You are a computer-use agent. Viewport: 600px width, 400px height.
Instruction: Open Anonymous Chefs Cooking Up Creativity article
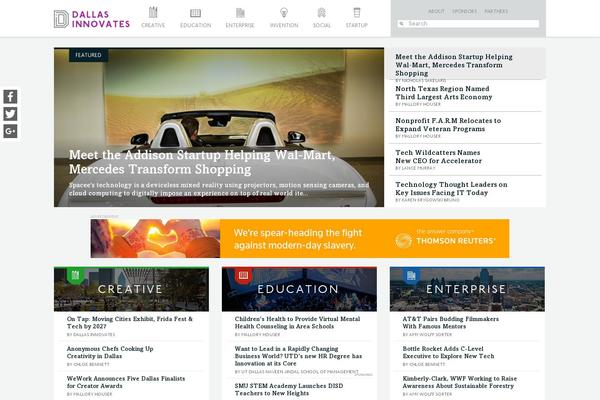pos(110,353)
